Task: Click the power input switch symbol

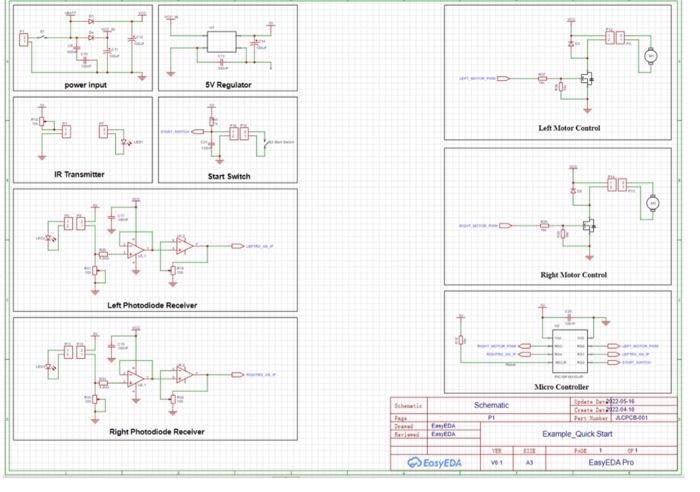Action: click(42, 38)
